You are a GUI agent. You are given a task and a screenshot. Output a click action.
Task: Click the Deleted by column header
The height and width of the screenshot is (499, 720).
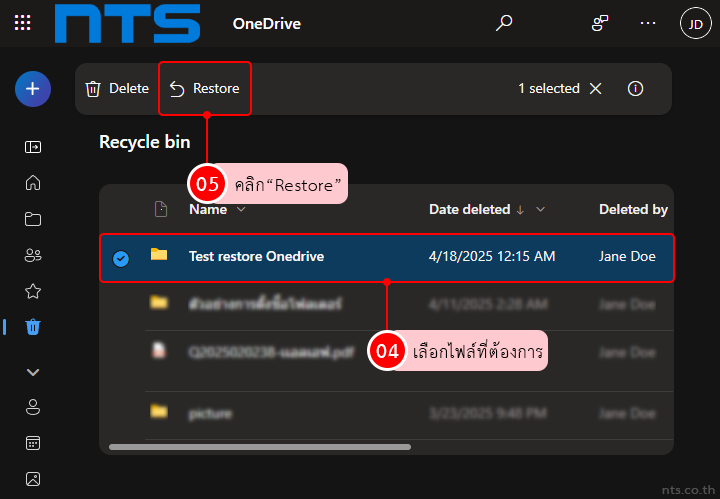coord(633,209)
